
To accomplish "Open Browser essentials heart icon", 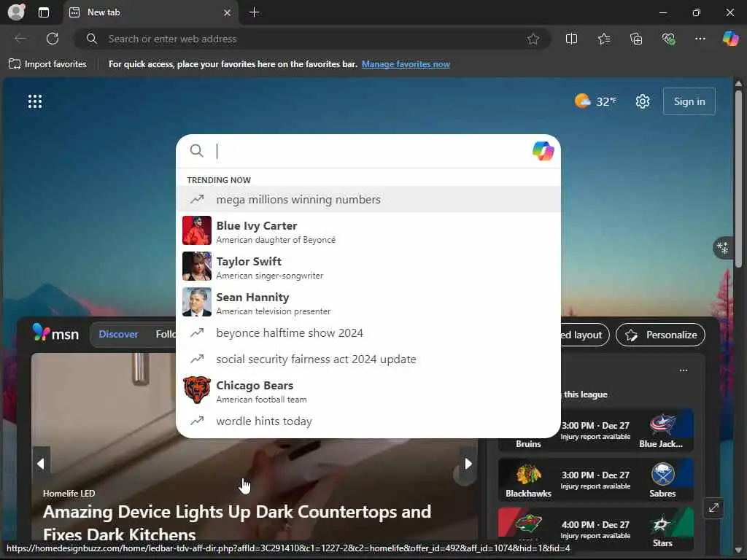I will pyautogui.click(x=668, y=39).
